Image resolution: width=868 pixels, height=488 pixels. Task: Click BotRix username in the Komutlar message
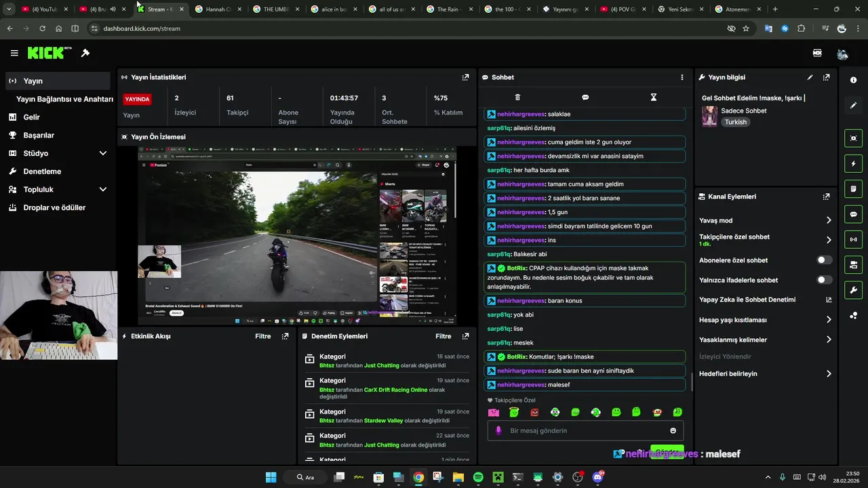tap(517, 357)
